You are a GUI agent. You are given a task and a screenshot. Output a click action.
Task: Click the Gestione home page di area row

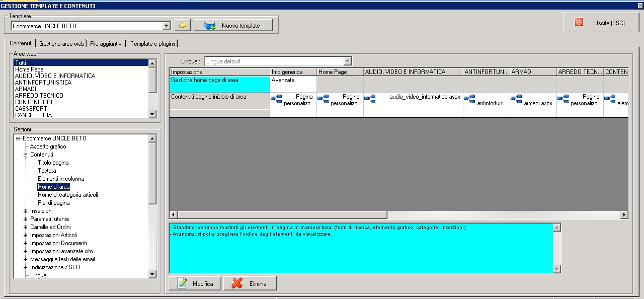click(219, 84)
